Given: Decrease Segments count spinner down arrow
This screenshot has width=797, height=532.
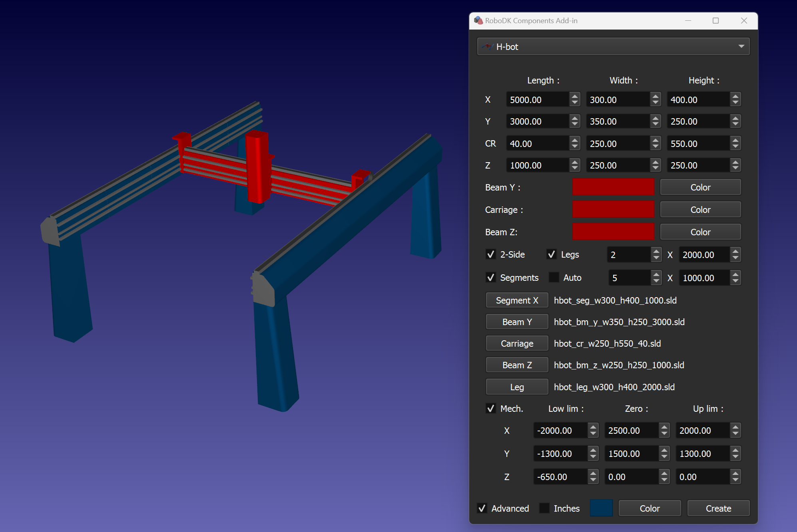Looking at the screenshot, I should pos(656,281).
